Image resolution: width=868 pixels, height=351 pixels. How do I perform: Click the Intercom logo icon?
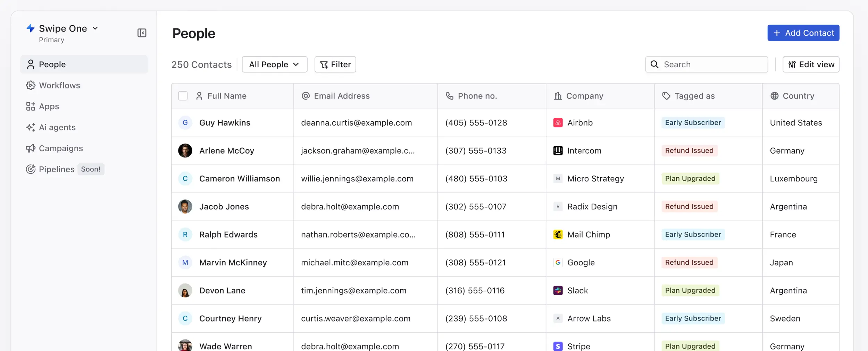point(558,151)
